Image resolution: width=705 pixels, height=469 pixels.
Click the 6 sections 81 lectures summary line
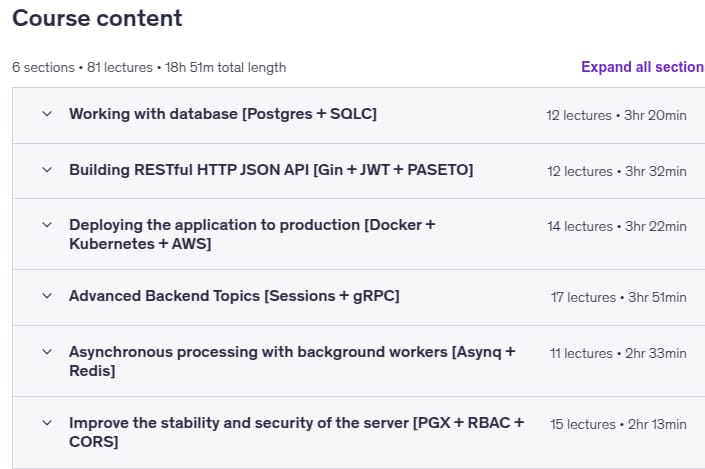point(149,67)
